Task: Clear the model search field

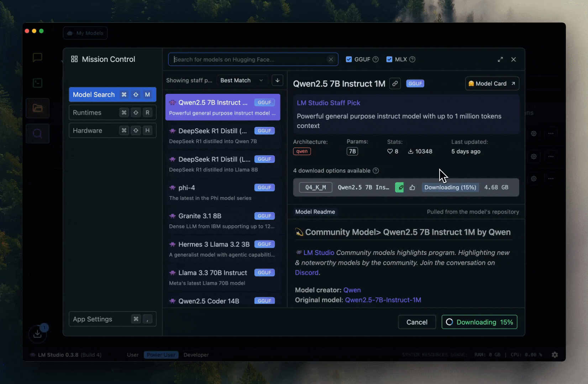Action: [331, 59]
